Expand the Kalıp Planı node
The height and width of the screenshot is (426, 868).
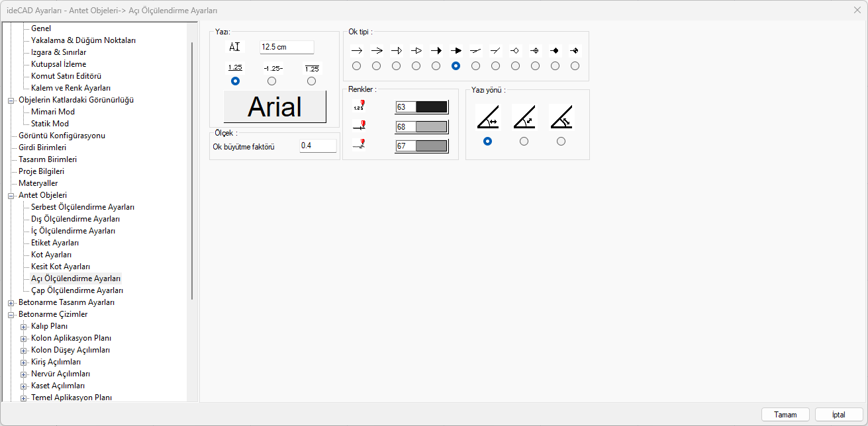pyautogui.click(x=23, y=326)
